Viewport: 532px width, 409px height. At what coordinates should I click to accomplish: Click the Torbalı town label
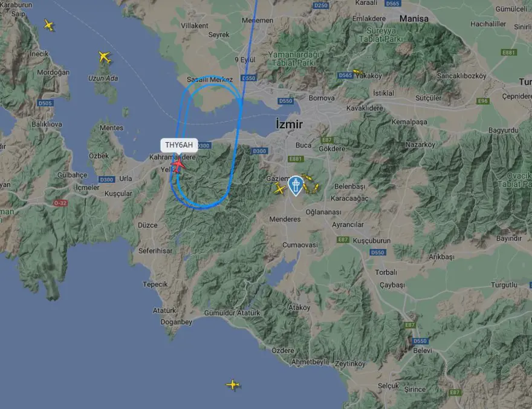386,272
